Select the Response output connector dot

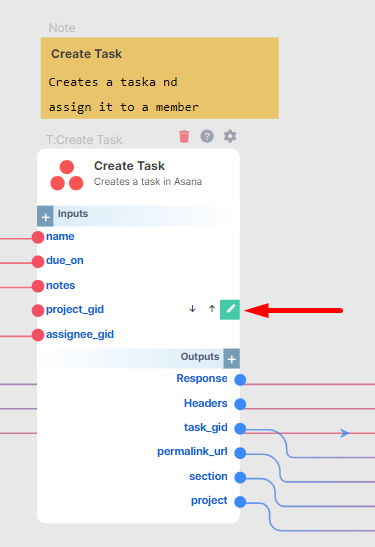(240, 380)
